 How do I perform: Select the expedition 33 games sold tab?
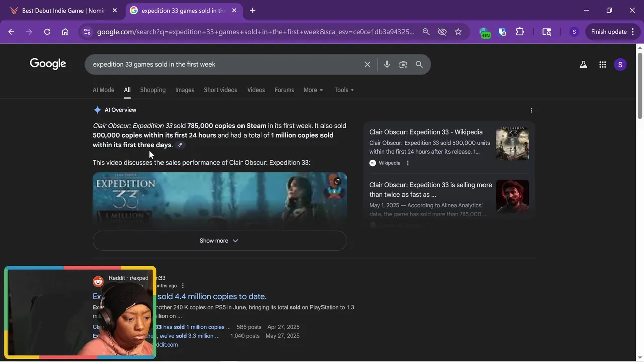pyautogui.click(x=183, y=10)
